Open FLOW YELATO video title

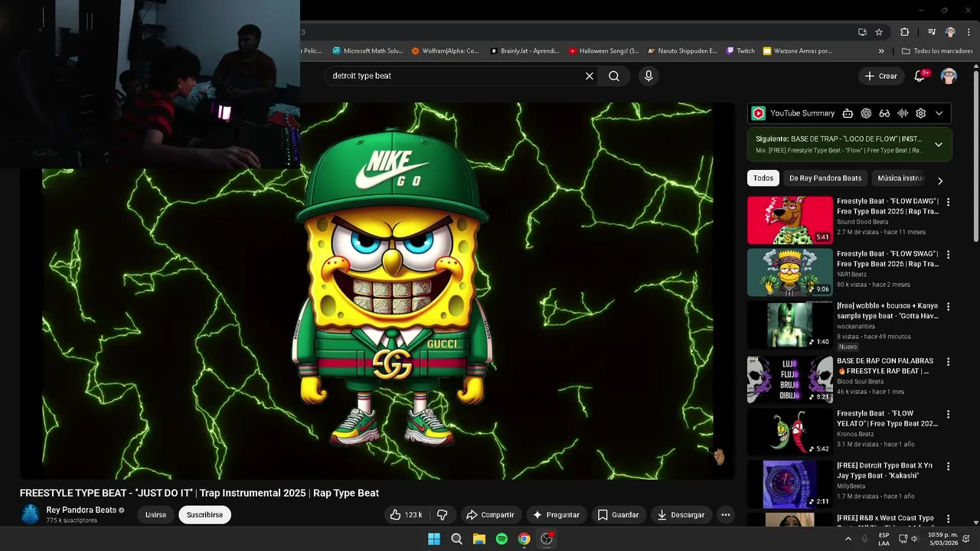click(x=887, y=419)
